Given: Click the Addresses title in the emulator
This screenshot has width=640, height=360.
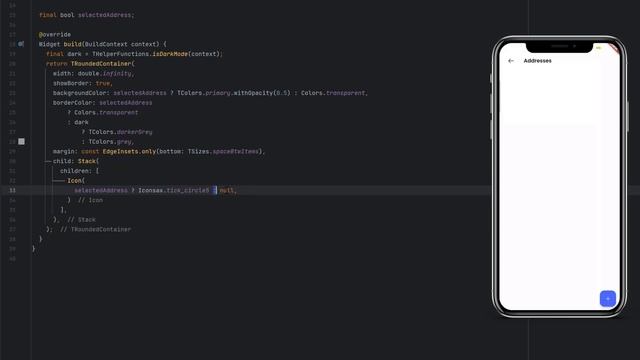Looking at the screenshot, I should click(x=537, y=60).
